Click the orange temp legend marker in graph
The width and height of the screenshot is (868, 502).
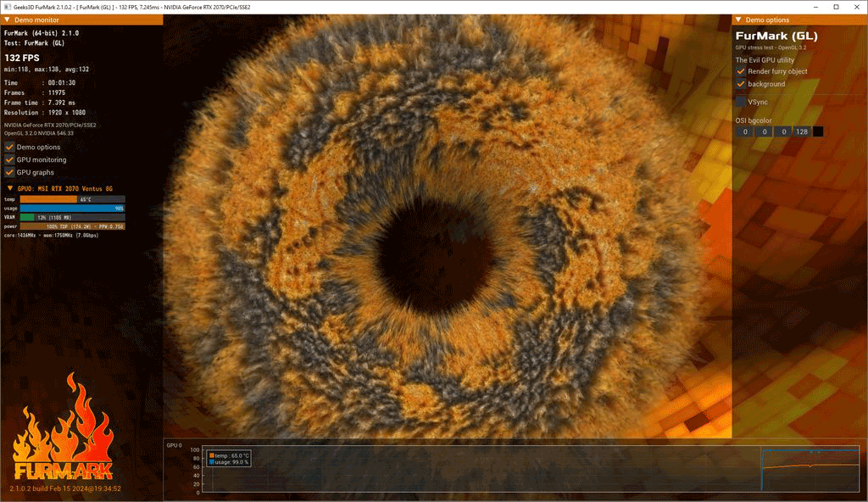click(x=211, y=455)
